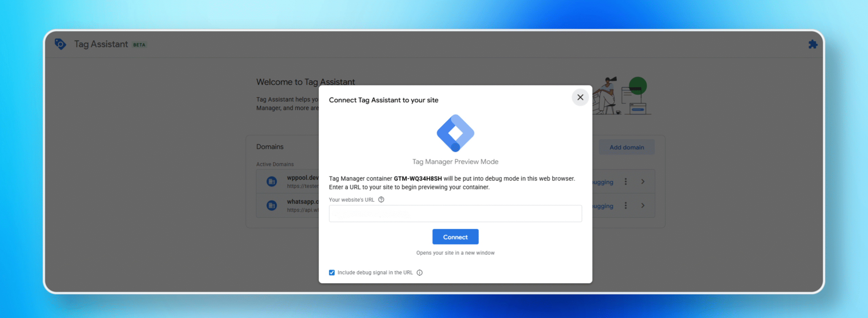The height and width of the screenshot is (318, 868).
Task: Open help icon next to Your website's URL
Action: tap(381, 200)
